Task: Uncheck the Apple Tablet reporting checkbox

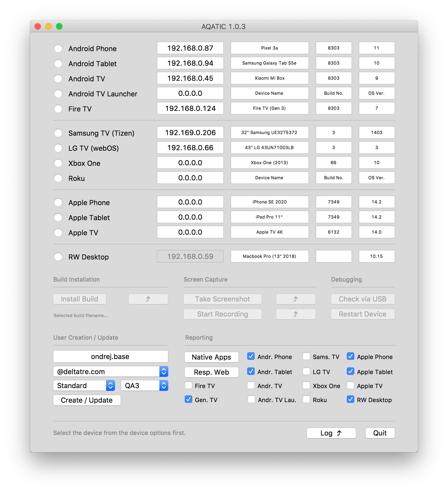Action: [351, 371]
